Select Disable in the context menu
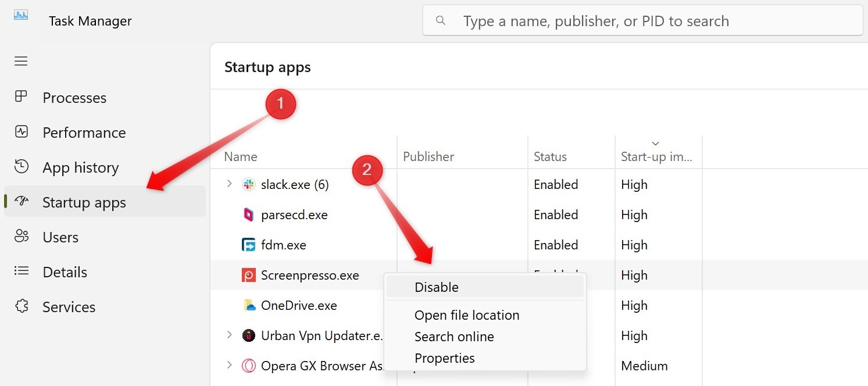The height and width of the screenshot is (386, 868). click(436, 287)
